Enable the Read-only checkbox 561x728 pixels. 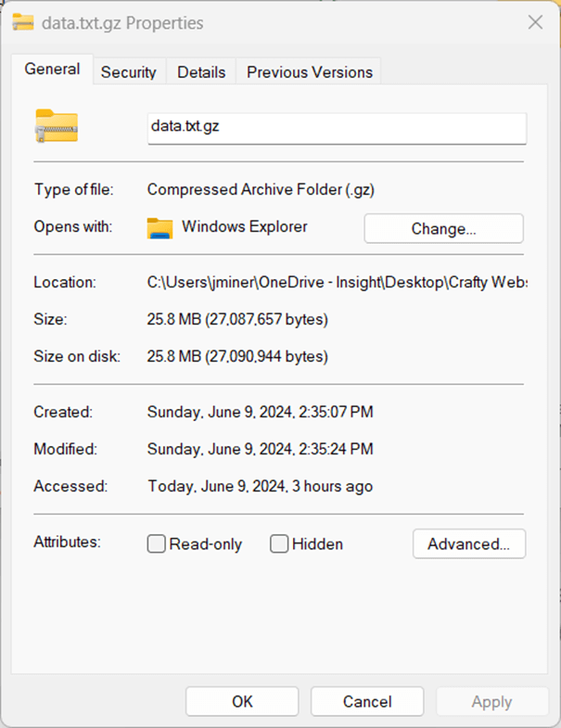tap(157, 544)
